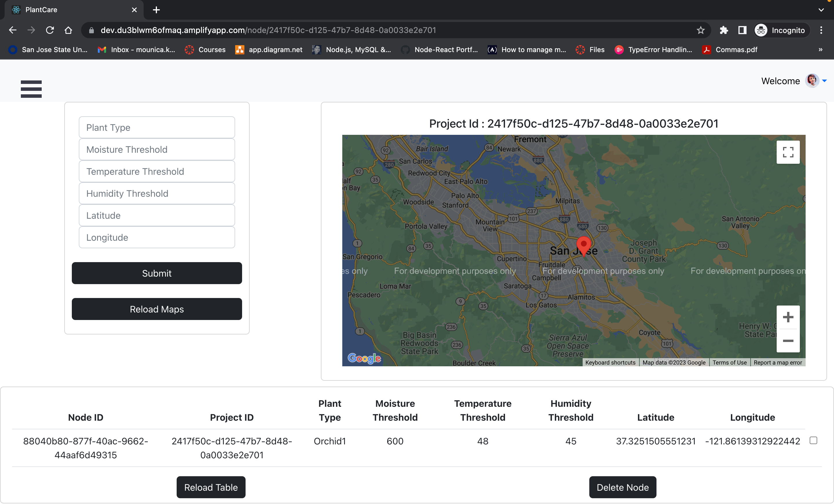The width and height of the screenshot is (834, 504).
Task: Open the Terms of Use map link
Action: tap(729, 362)
